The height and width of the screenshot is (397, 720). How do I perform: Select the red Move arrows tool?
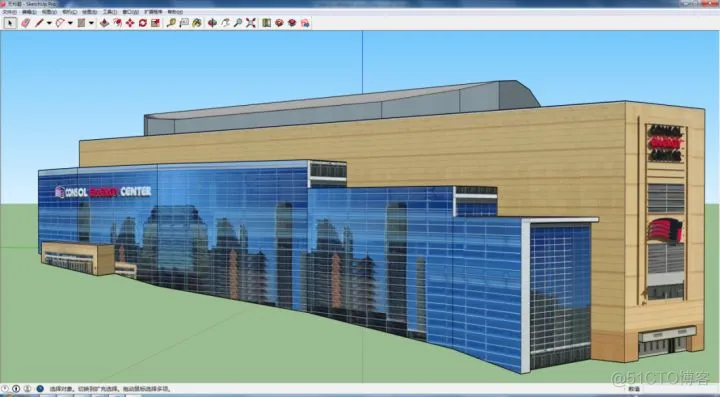click(x=130, y=23)
